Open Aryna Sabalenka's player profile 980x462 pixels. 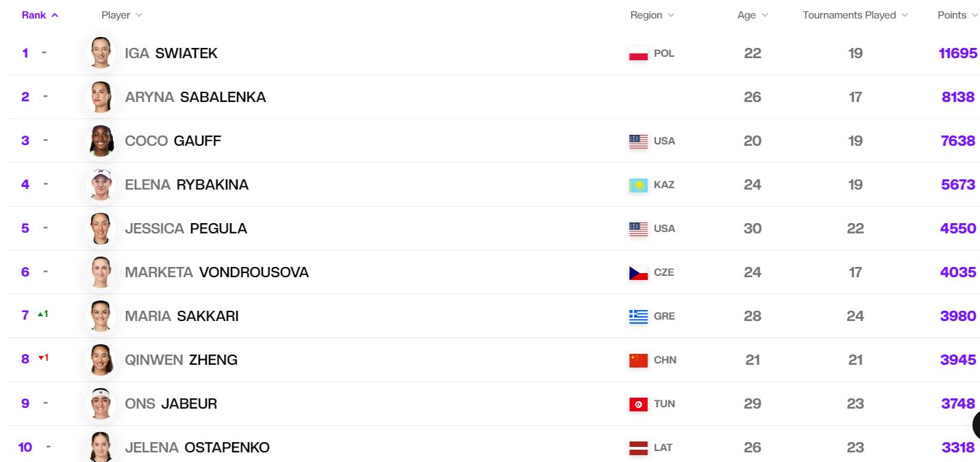coord(195,97)
